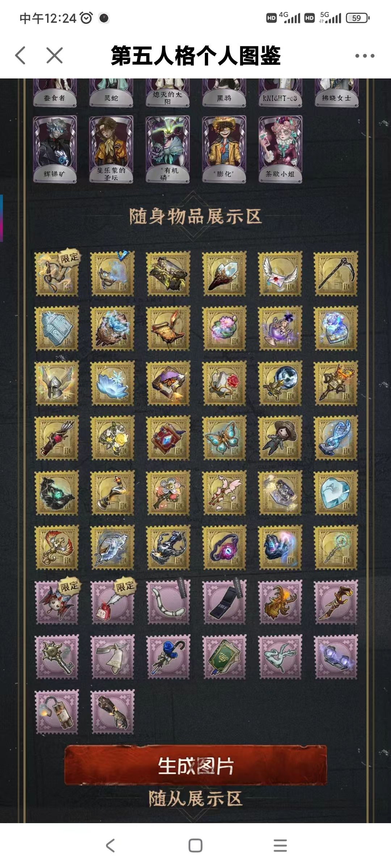391x868 pixels.
Task: Select the black flip phone stamp
Action: (224, 602)
